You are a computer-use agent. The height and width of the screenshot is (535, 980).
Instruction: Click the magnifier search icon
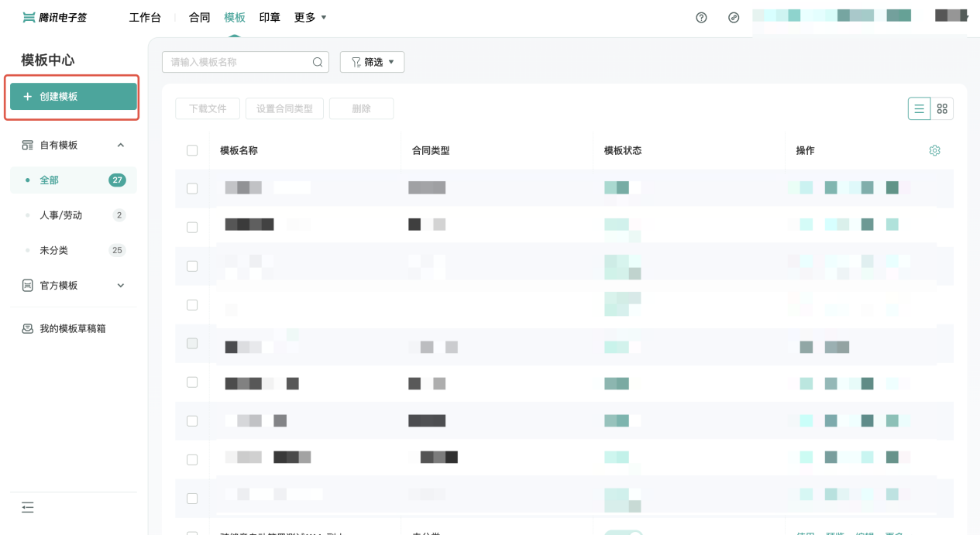pyautogui.click(x=318, y=62)
